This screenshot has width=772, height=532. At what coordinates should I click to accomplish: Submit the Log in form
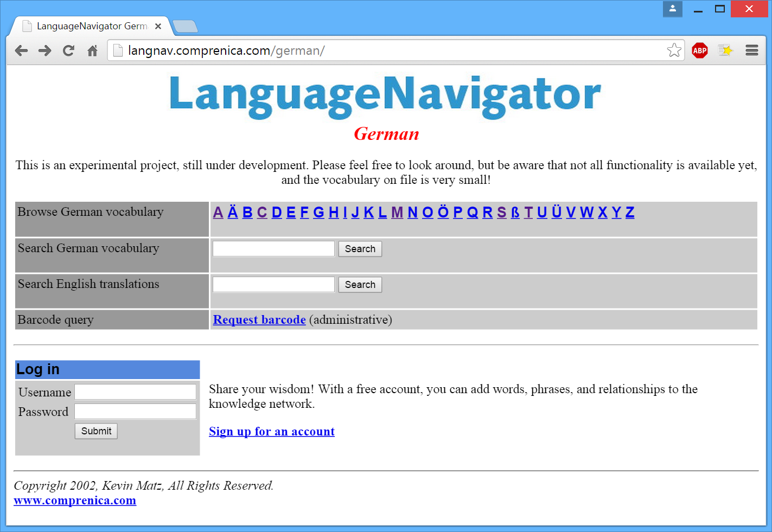(96, 431)
